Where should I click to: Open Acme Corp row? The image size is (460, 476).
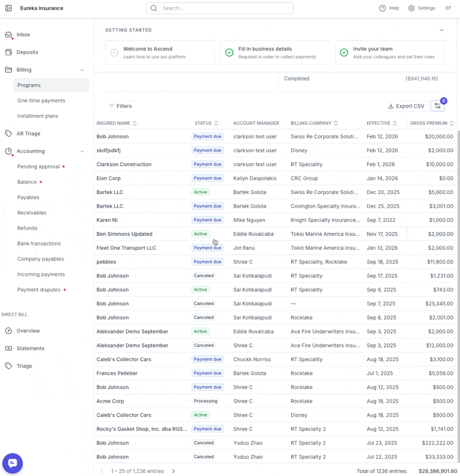275,401
